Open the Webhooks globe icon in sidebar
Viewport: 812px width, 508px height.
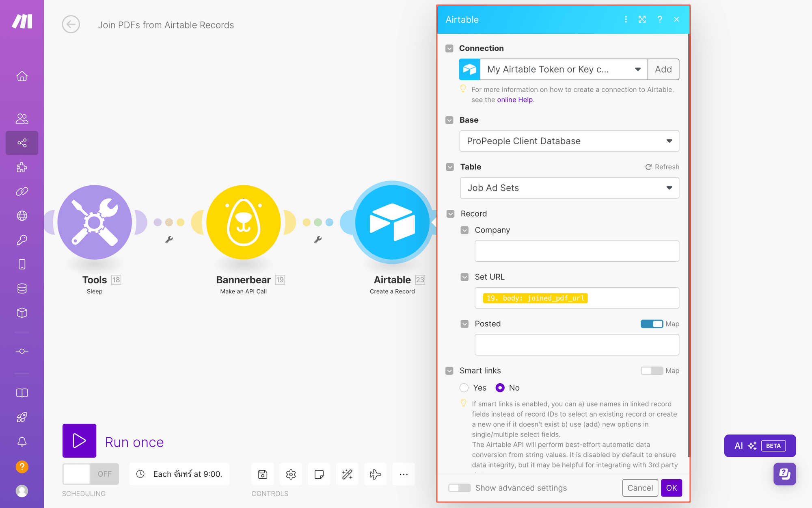22,215
